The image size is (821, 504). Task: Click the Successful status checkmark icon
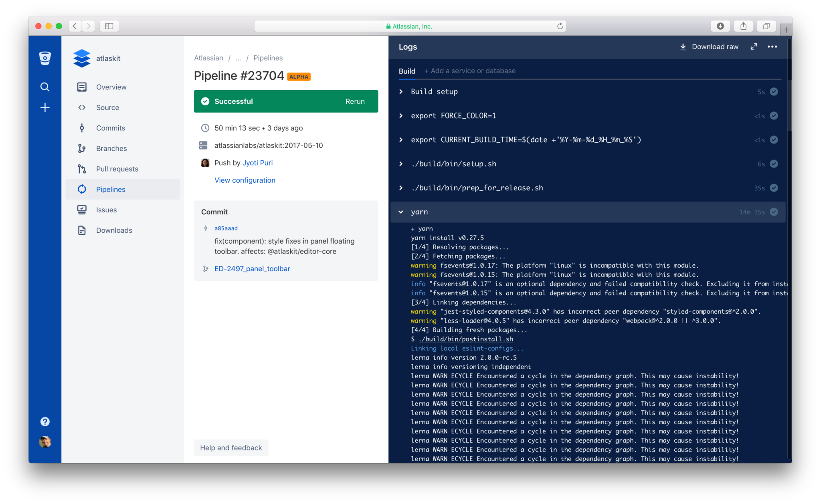click(x=205, y=101)
